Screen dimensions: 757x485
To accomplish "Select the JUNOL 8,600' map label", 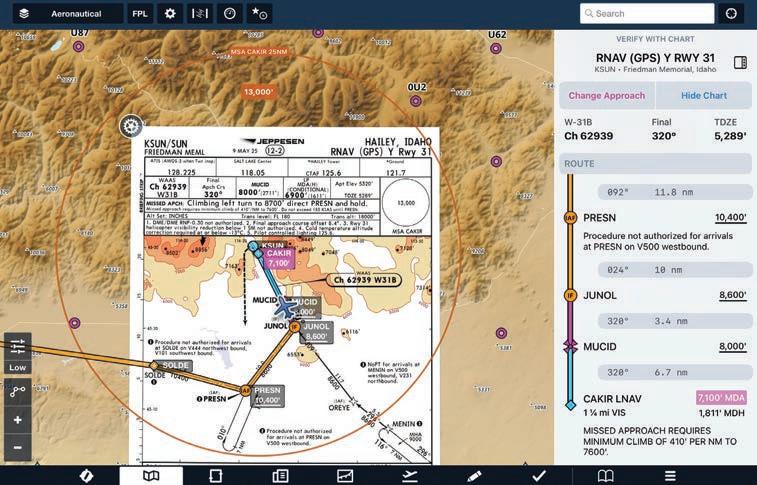I will pyautogui.click(x=316, y=332).
